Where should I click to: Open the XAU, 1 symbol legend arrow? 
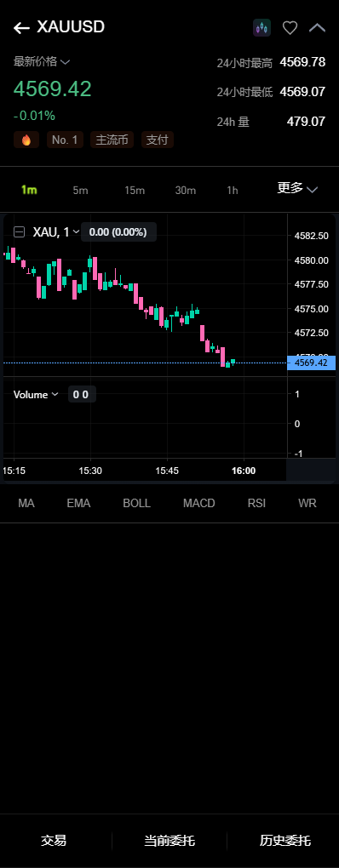[76, 232]
